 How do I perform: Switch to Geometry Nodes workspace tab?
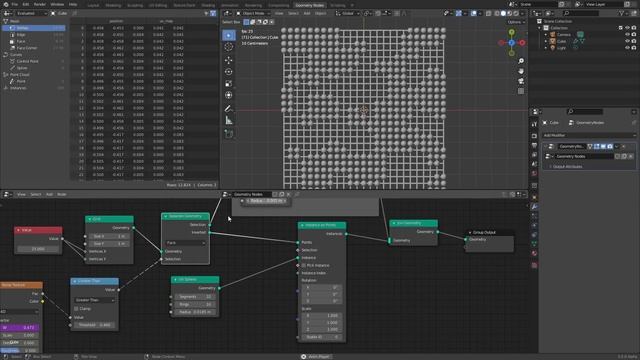point(309,5)
